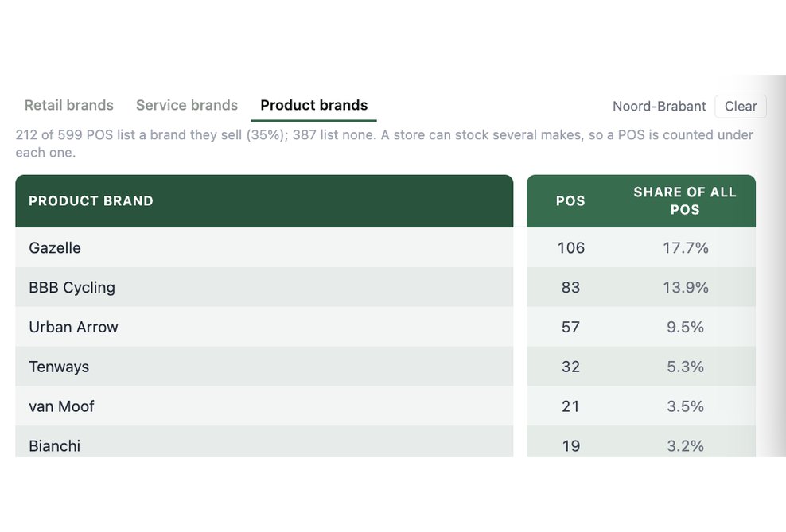Click Tenways' POS count 32
This screenshot has height=532, width=786.
[570, 366]
